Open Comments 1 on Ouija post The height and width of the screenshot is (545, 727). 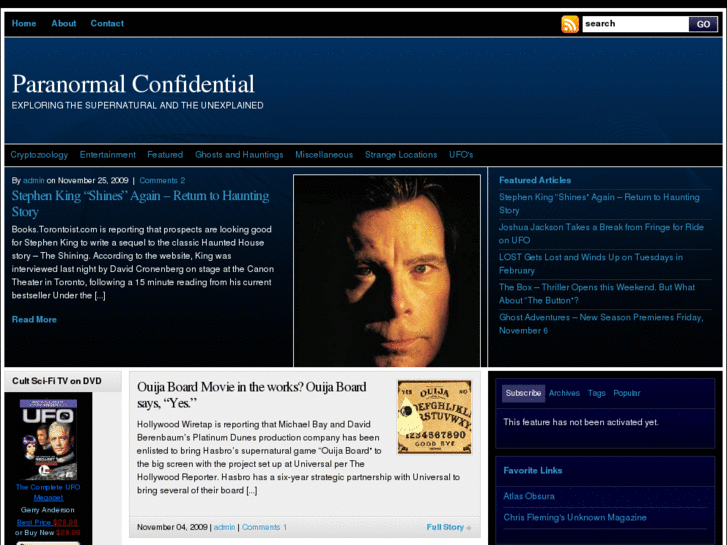[264, 527]
